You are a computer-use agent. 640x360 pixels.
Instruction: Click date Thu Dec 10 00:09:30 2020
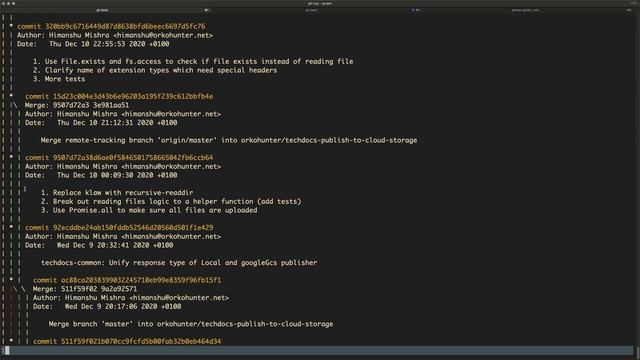[x=117, y=175]
